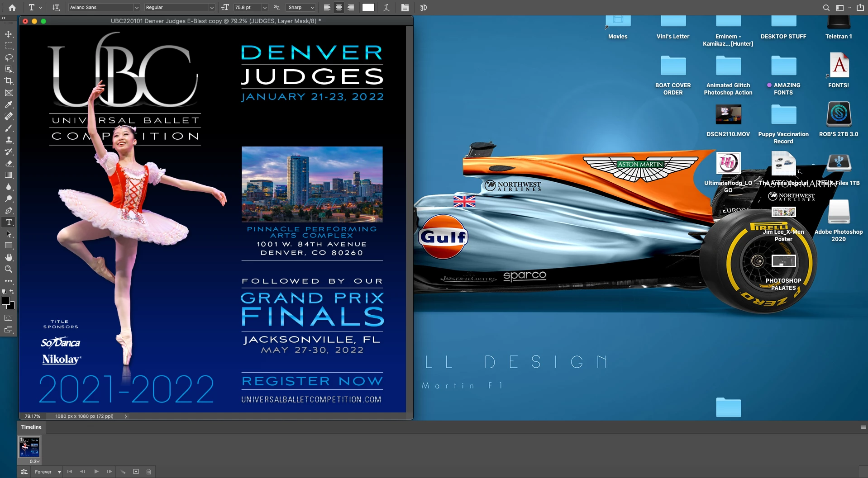Viewport: 868px width, 478px height.
Task: Select the Pen tool
Action: click(x=9, y=210)
